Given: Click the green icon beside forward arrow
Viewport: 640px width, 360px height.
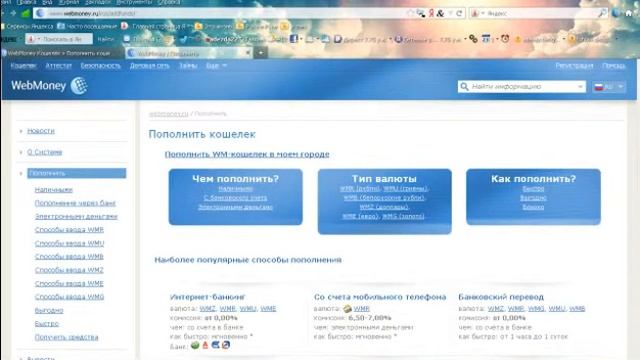Looking at the screenshot, I should click(25, 13).
